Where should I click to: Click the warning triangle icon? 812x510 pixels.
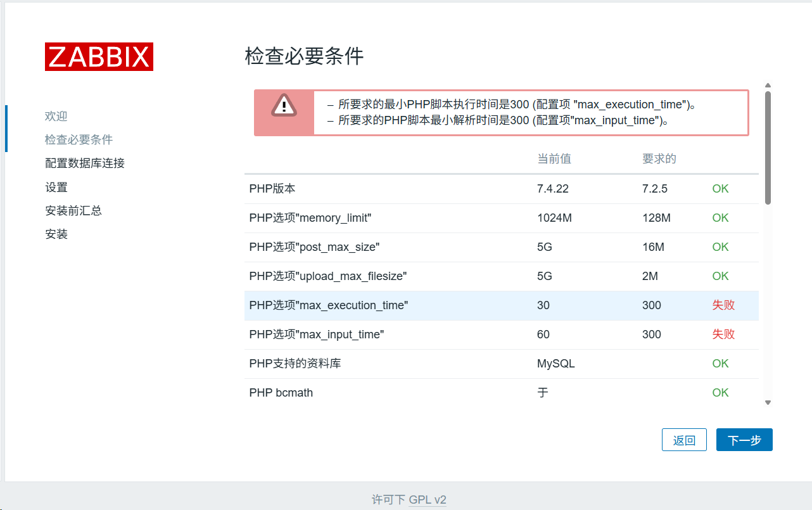point(284,105)
